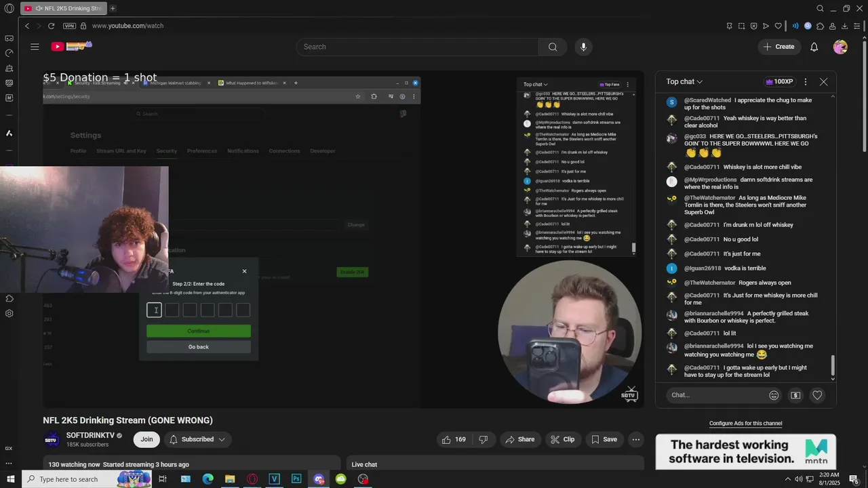Go back to previous page

pyautogui.click(x=27, y=26)
